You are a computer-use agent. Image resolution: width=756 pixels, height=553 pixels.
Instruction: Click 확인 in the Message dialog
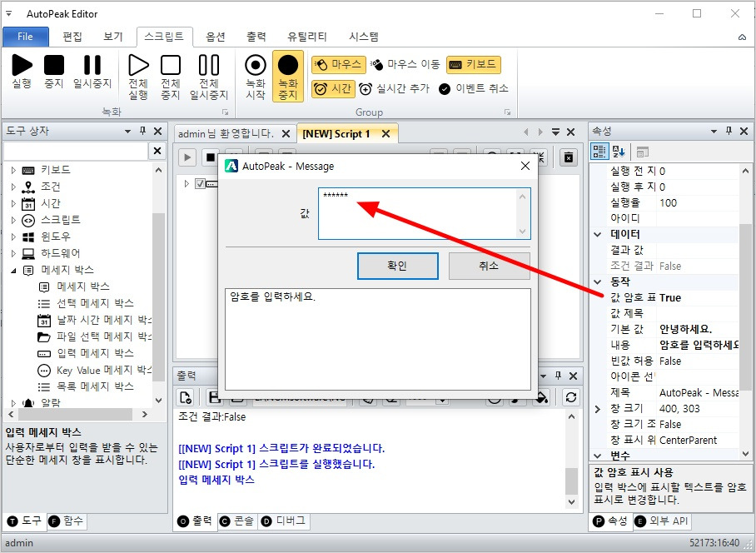pos(398,266)
